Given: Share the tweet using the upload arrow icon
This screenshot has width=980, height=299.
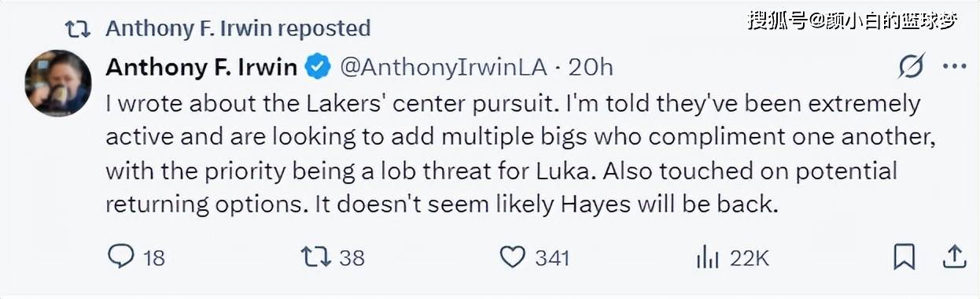Looking at the screenshot, I should (x=953, y=257).
